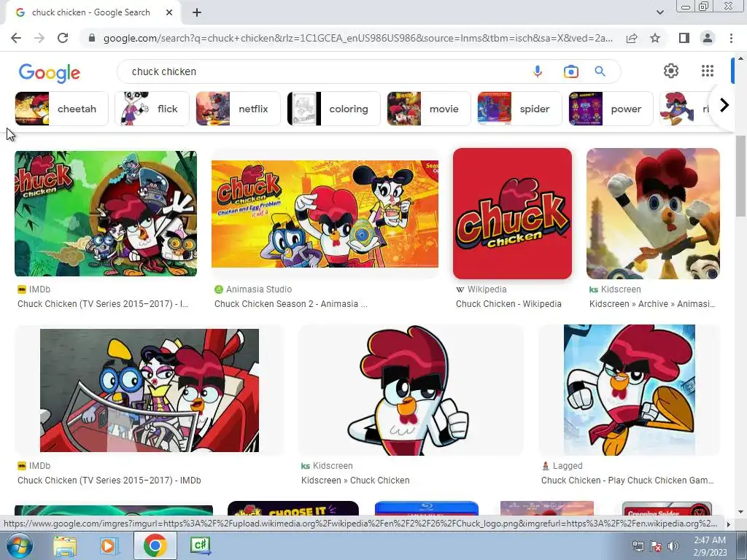Screen dimensions: 747x560
Task: Open Chrome three-dot menu
Action: (731, 38)
